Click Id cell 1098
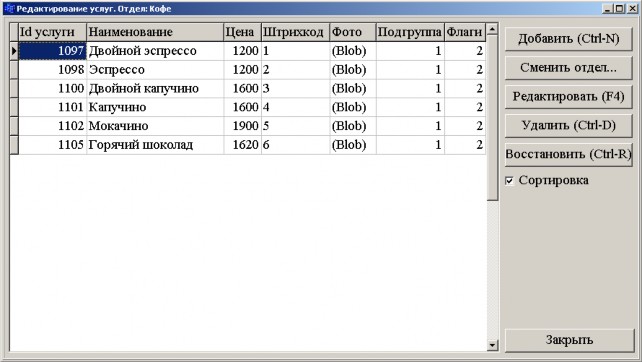Viewport: 642px width, 362px height. tap(52, 70)
